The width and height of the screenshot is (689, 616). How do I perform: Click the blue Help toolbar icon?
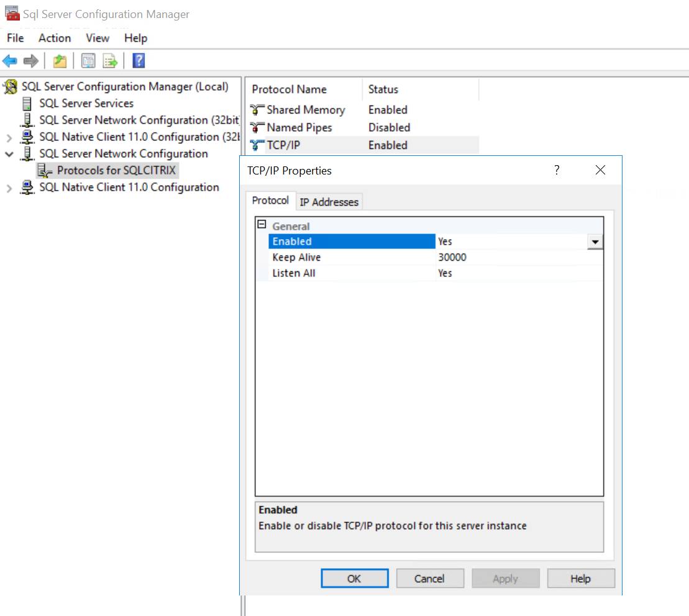tap(139, 61)
